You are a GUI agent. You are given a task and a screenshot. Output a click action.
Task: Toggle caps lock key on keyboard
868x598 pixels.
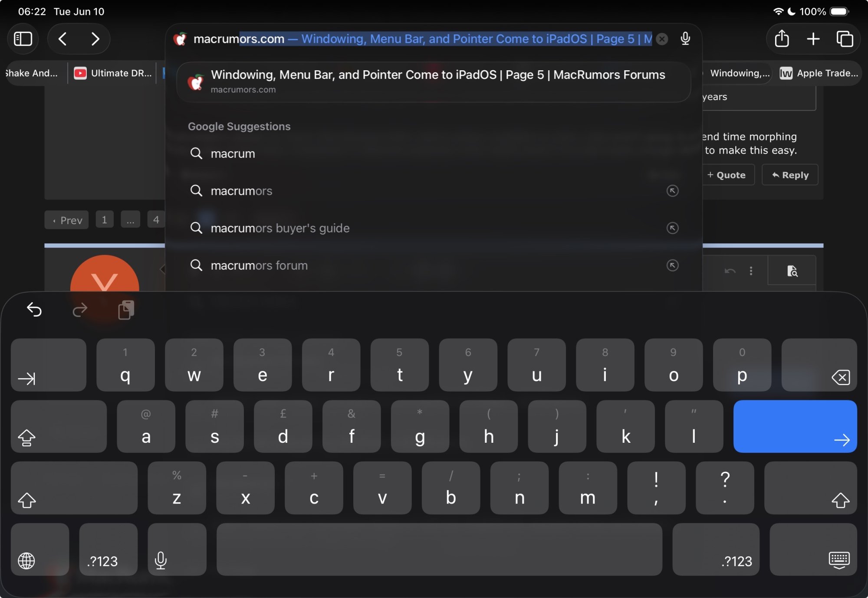click(x=59, y=427)
